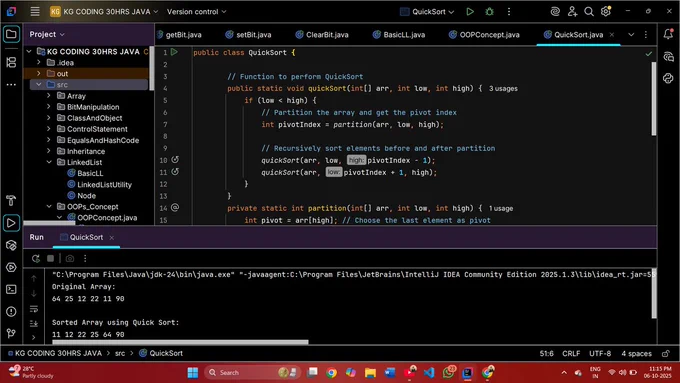Screen dimensions: 680x383
Task: Show hidden editor tabs dropdown
Action: click(631, 35)
